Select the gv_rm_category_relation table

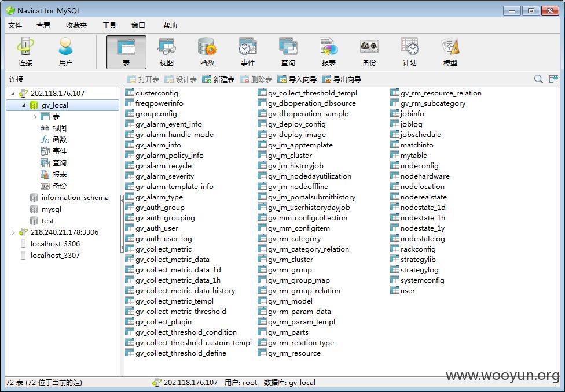(303, 249)
